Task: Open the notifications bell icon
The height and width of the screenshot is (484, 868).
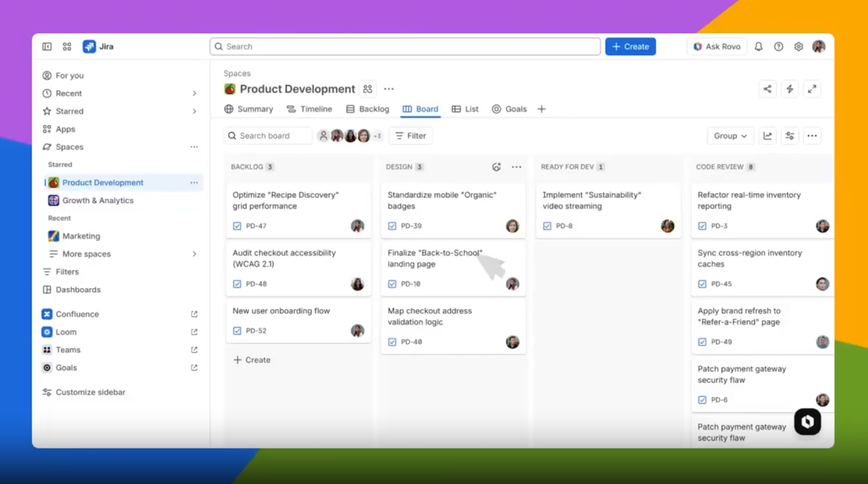Action: point(758,46)
